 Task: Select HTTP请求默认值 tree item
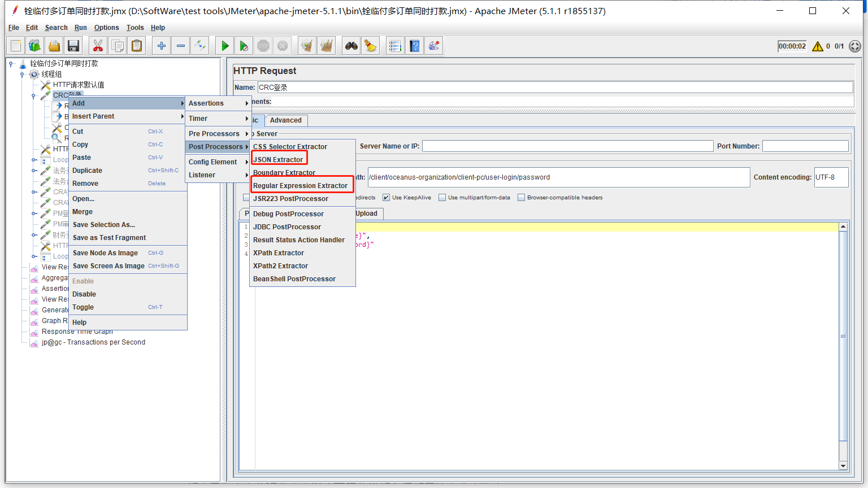pos(79,85)
